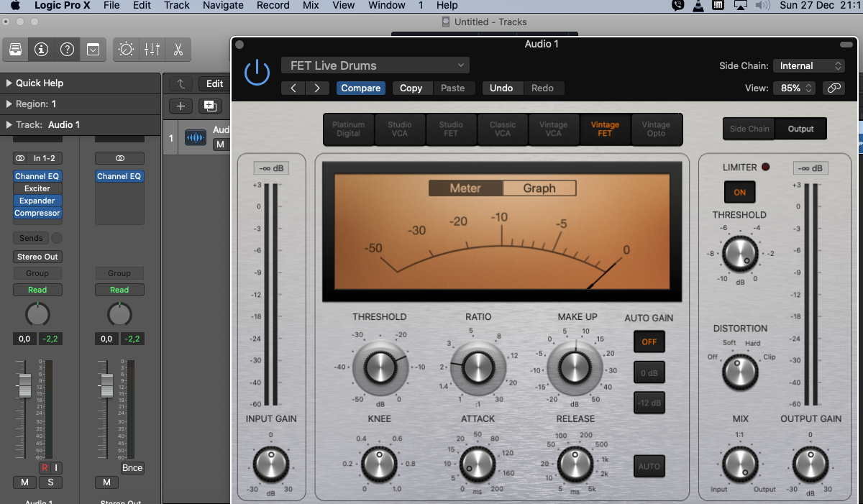Select the Platinum Digital compressor type
863x504 pixels.
[348, 129]
